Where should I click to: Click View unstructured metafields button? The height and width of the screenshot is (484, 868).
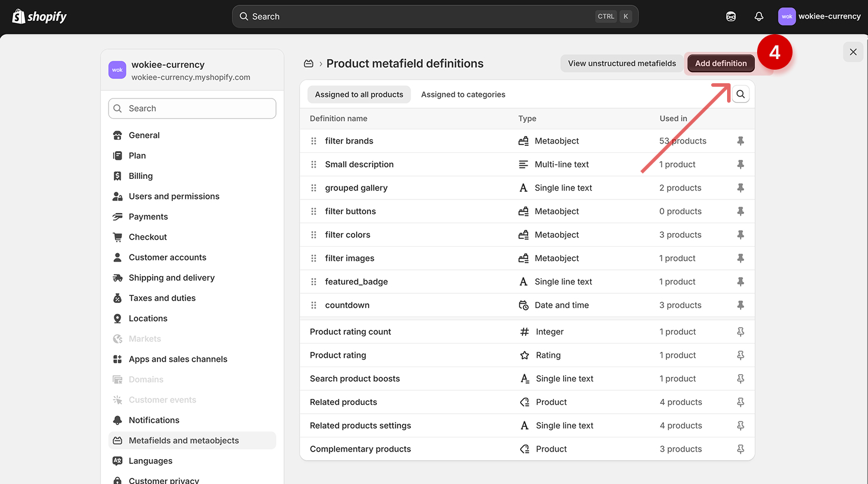click(622, 64)
